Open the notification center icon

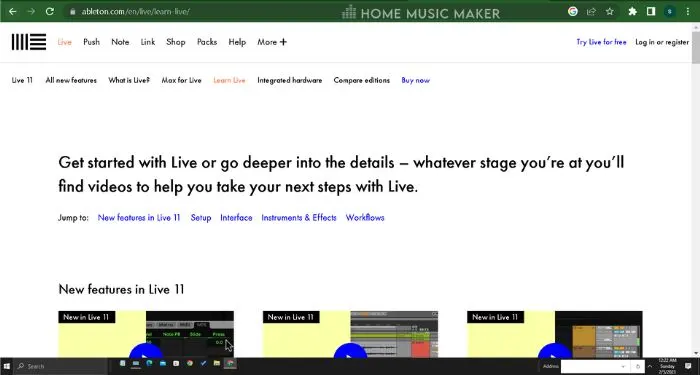(688, 366)
